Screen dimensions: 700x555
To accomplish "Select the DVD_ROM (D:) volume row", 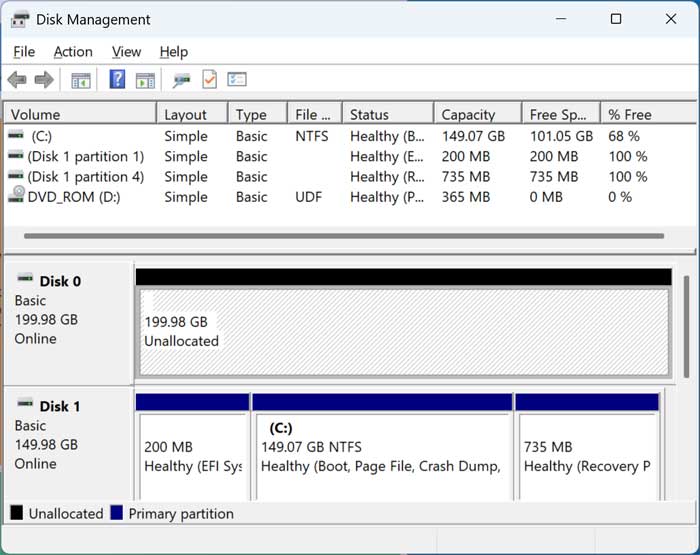I will [350, 197].
